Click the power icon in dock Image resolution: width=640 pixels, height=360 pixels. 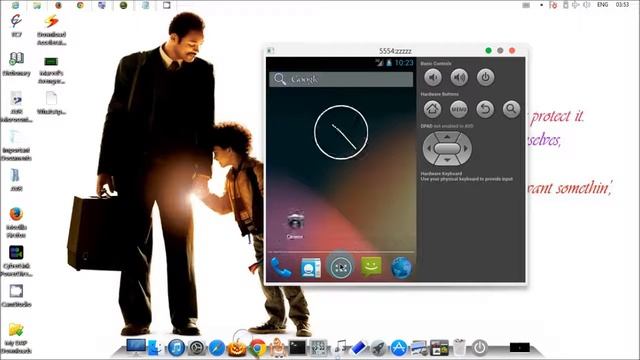480,348
